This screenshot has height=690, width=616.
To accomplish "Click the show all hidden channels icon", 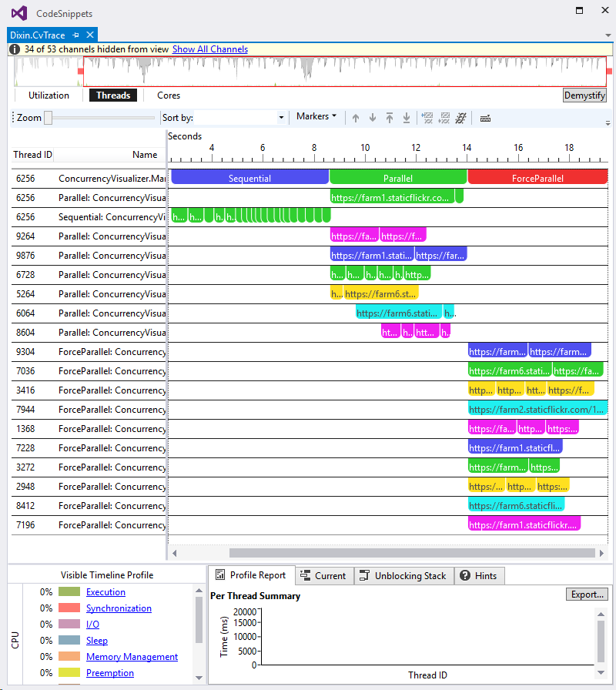I will pyautogui.click(x=460, y=118).
